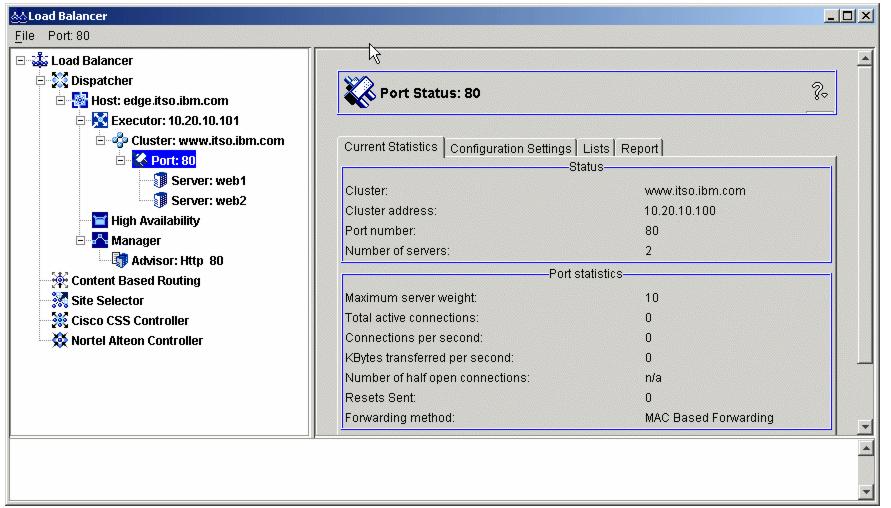Switch to the Configuration Settings tab
This screenshot has height=508, width=891.
tap(510, 148)
